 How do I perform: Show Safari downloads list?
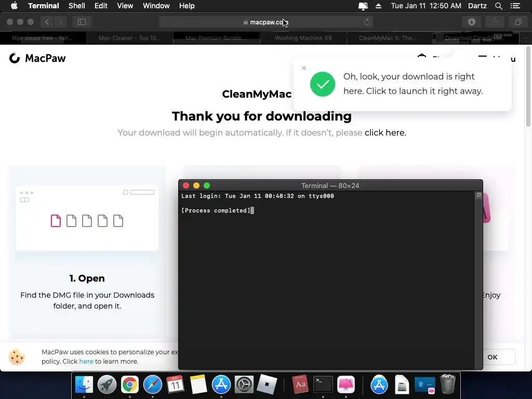(472, 22)
